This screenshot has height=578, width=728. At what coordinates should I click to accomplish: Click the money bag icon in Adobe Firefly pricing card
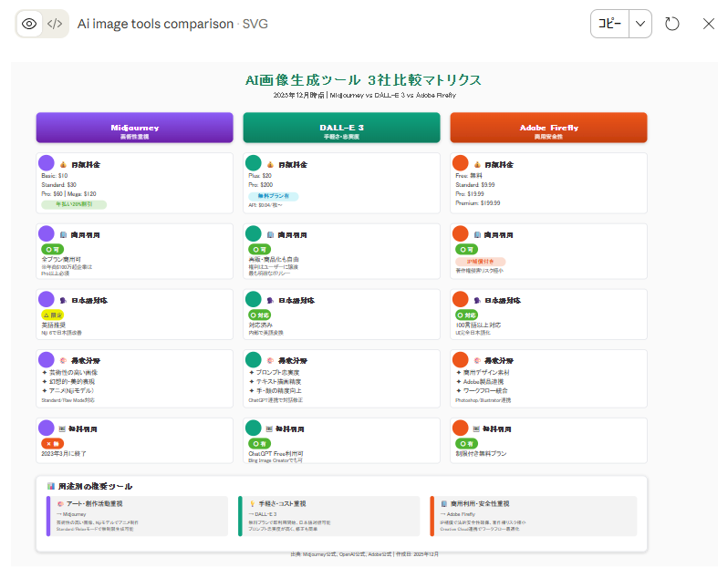tap(477, 165)
